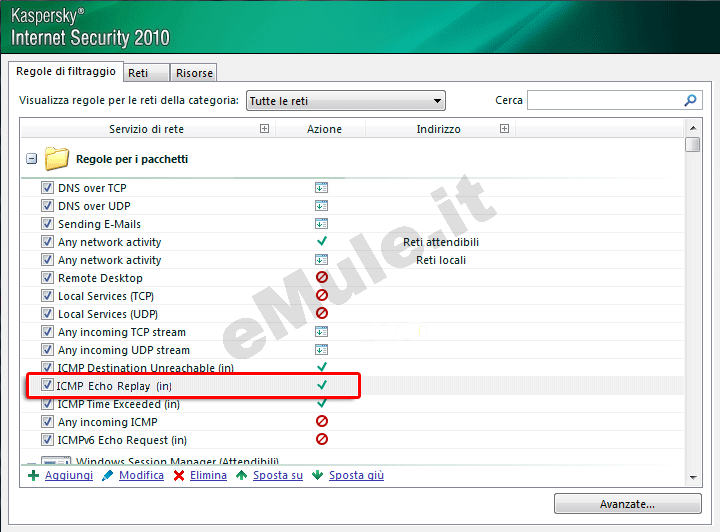Click allow checkmark for ICMP Echo Replay
This screenshot has width=720, height=532.
tap(322, 385)
